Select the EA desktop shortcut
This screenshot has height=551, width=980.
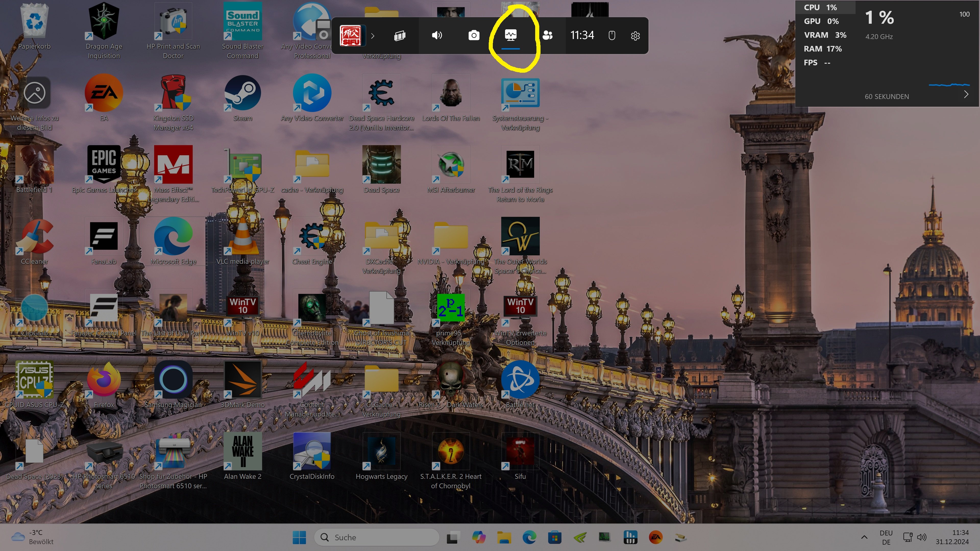click(x=104, y=98)
